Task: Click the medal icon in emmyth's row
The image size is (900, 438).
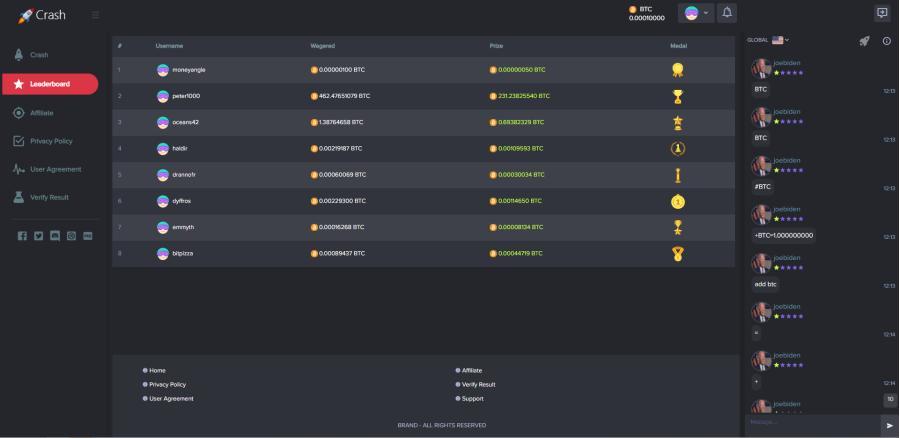Action: [x=678, y=228]
